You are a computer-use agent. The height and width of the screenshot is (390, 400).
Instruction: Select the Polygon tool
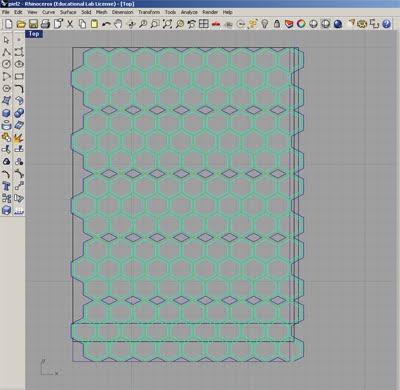click(x=6, y=88)
